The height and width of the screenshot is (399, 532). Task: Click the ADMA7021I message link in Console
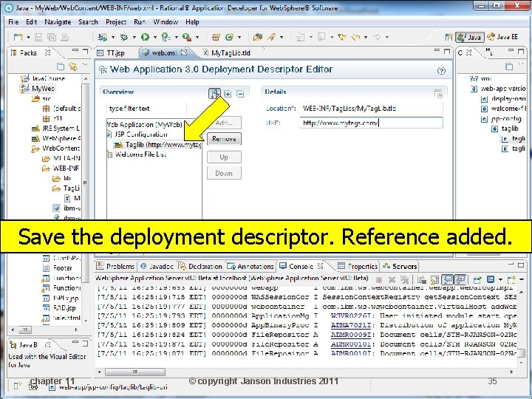click(x=351, y=325)
